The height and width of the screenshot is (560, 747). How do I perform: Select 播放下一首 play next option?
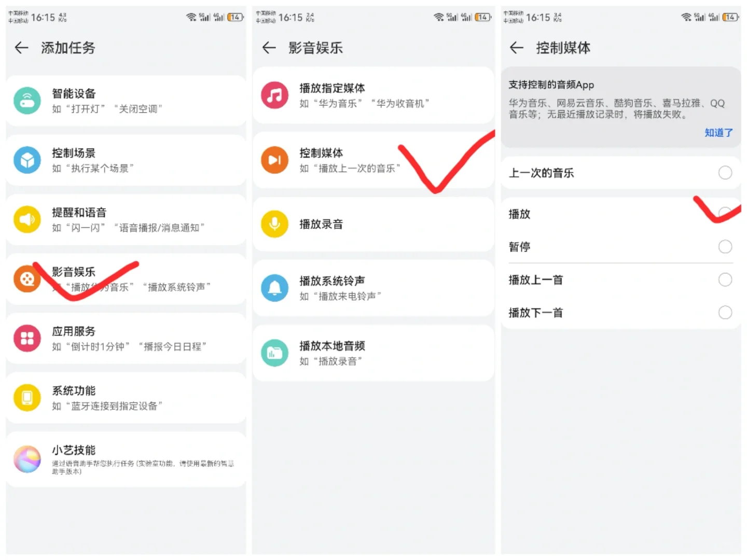pyautogui.click(x=725, y=312)
